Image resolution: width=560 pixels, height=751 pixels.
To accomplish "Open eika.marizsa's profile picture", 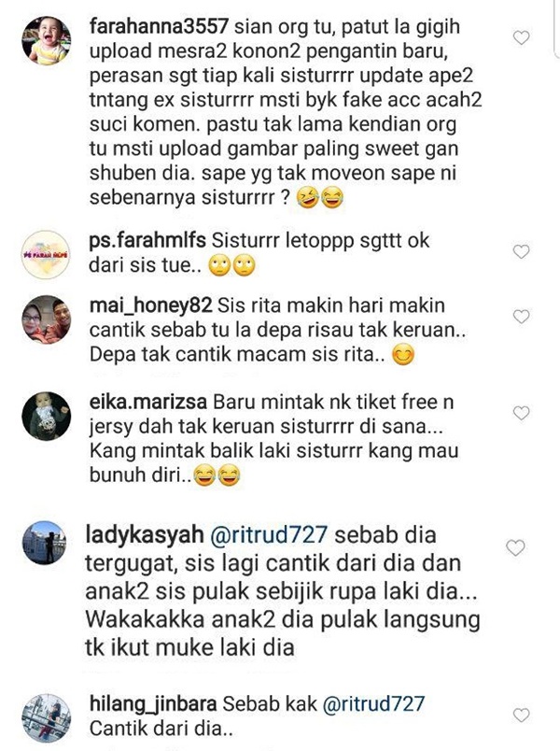I will click(46, 416).
